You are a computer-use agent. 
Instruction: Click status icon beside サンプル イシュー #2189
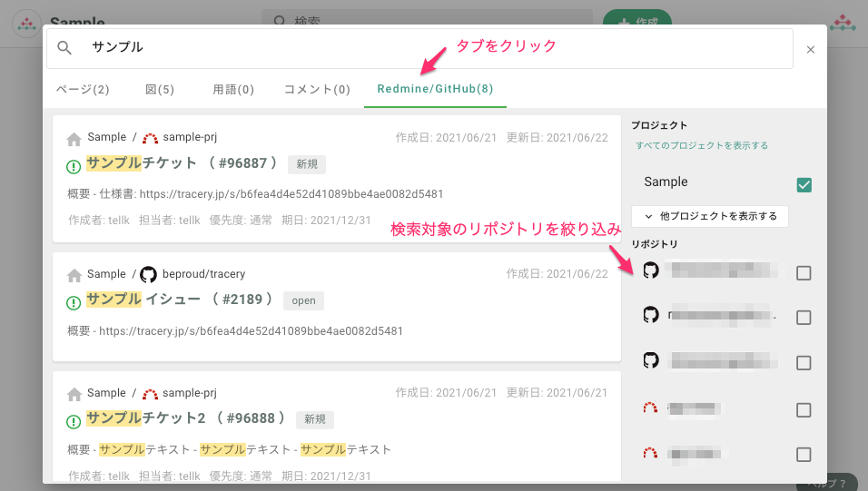(74, 302)
